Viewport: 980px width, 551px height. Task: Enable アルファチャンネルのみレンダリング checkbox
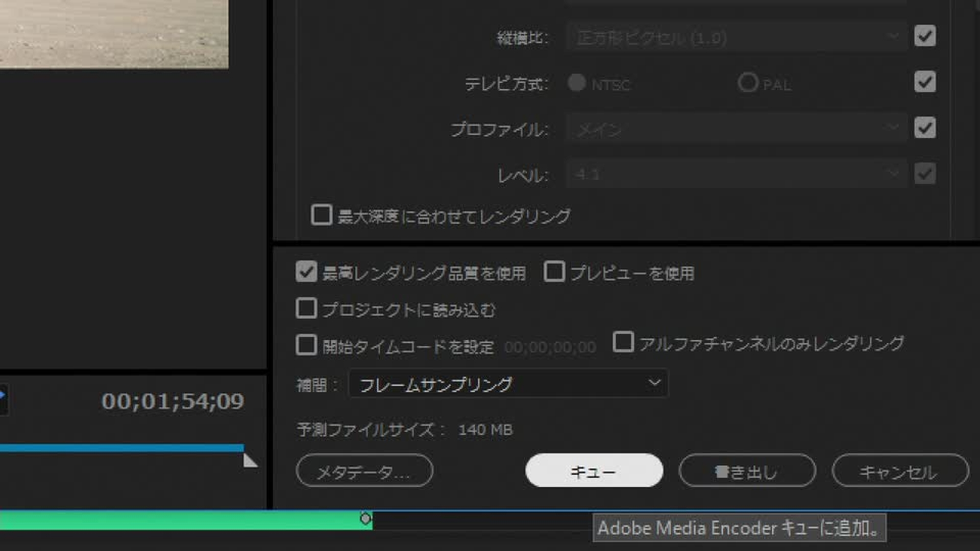[x=623, y=342]
